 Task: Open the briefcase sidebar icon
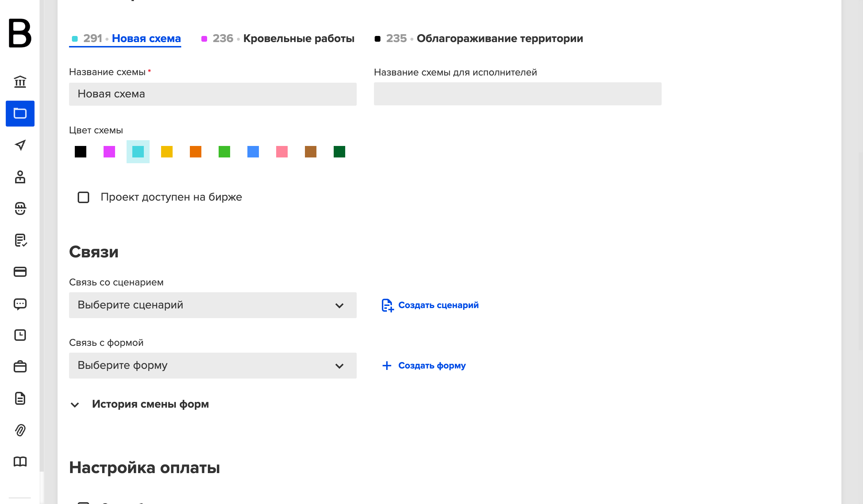[20, 367]
